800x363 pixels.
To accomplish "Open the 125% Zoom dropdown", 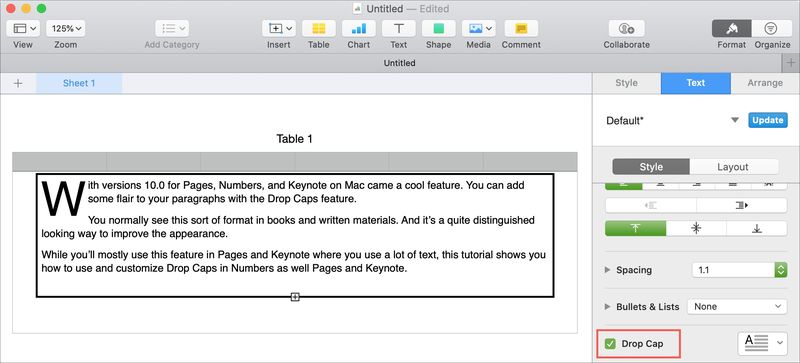I will [66, 29].
